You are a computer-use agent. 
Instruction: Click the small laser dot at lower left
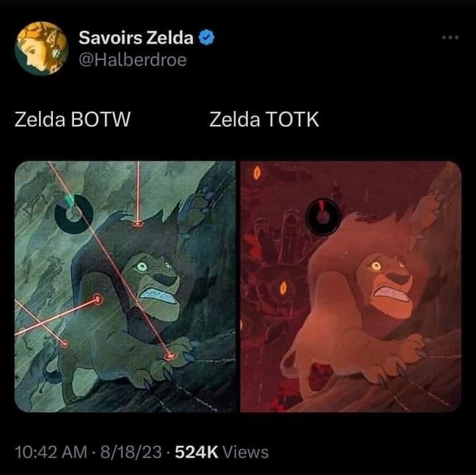[x=64, y=343]
